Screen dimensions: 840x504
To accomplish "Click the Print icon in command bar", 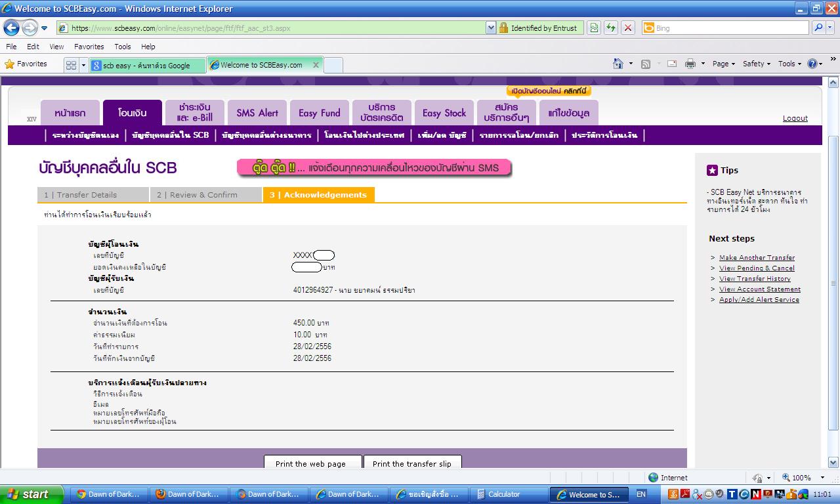I will point(690,64).
